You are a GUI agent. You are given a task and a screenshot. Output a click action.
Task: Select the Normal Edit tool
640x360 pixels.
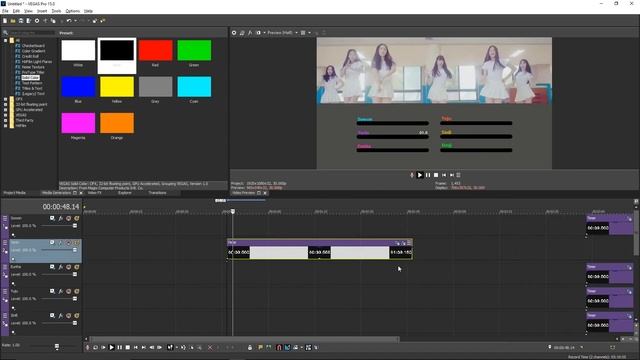(x=170, y=347)
